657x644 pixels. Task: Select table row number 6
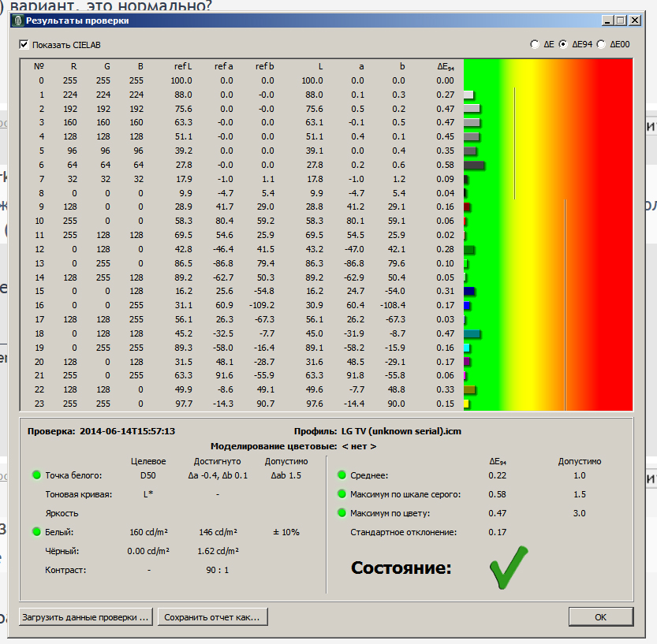point(41,165)
